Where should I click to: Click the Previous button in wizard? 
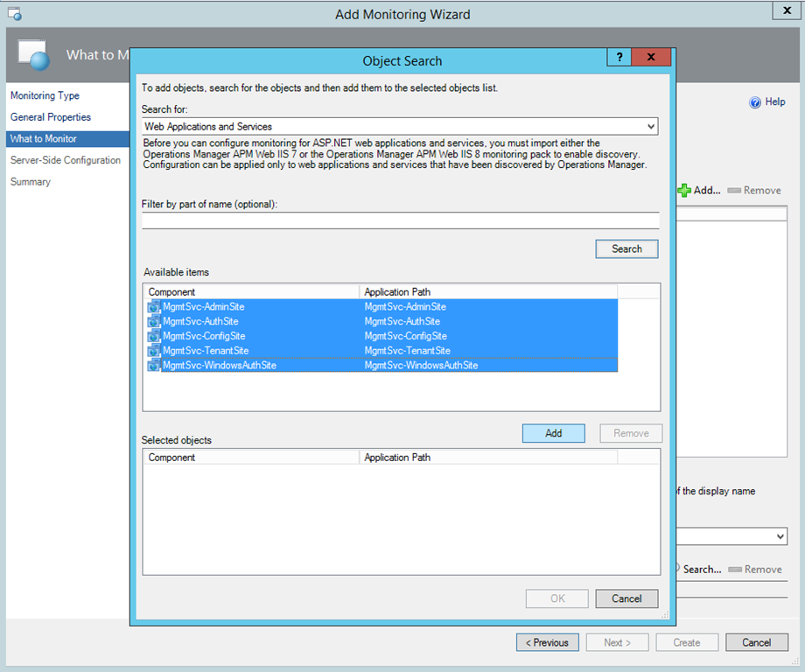(547, 642)
